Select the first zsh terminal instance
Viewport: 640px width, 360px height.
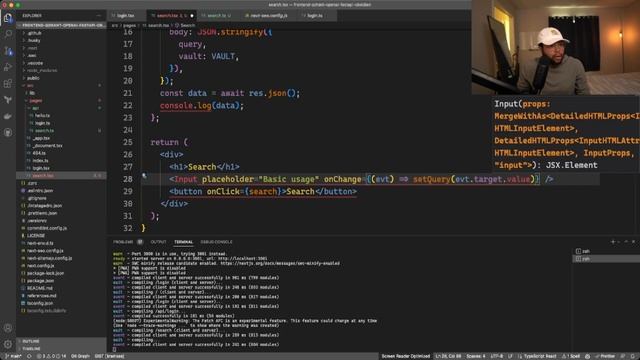pyautogui.click(x=606, y=251)
